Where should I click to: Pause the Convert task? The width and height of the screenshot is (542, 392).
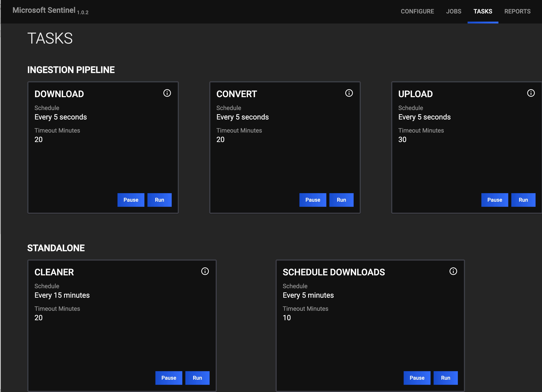313,200
